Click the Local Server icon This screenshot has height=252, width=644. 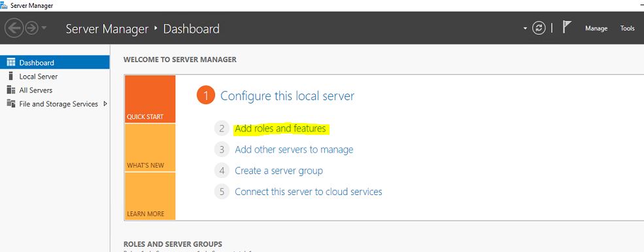[10, 76]
